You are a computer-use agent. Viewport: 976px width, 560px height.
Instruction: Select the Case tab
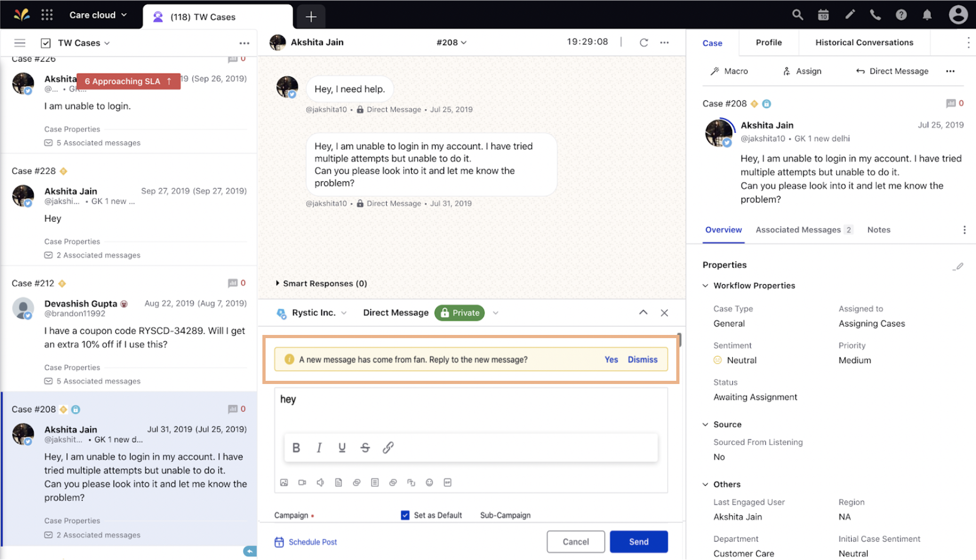[712, 43]
